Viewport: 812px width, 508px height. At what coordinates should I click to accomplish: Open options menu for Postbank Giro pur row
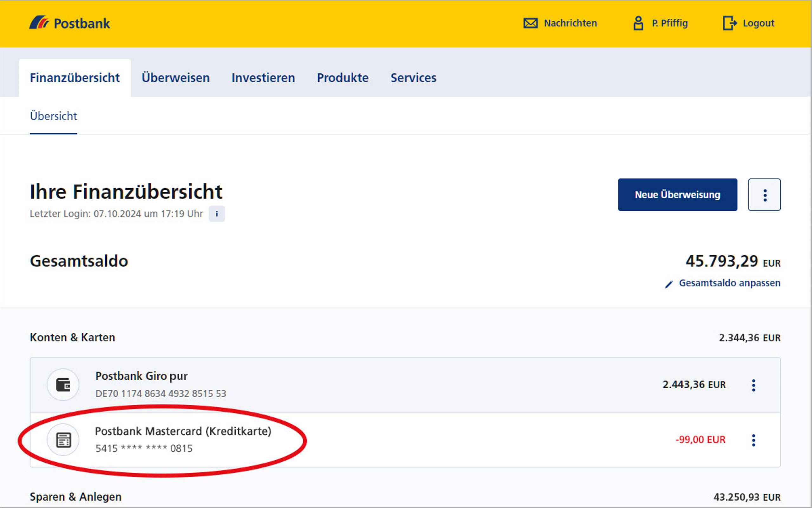[x=754, y=385]
